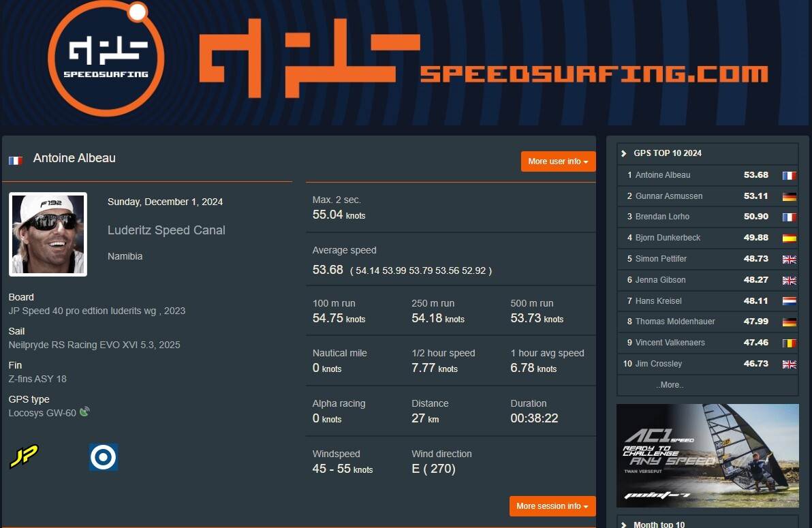Click the GPS TOP 10 2024 chevron
Screen dimensions: 812x528
(624, 153)
